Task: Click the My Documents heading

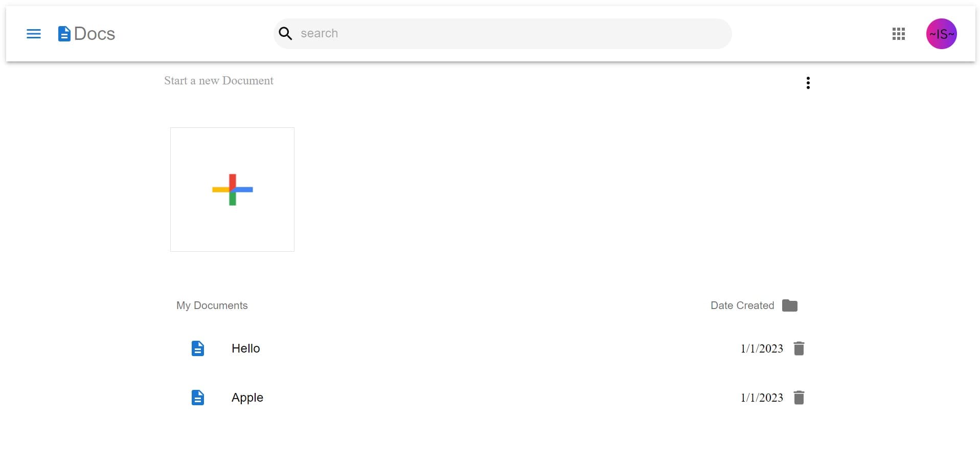Action: (x=212, y=305)
